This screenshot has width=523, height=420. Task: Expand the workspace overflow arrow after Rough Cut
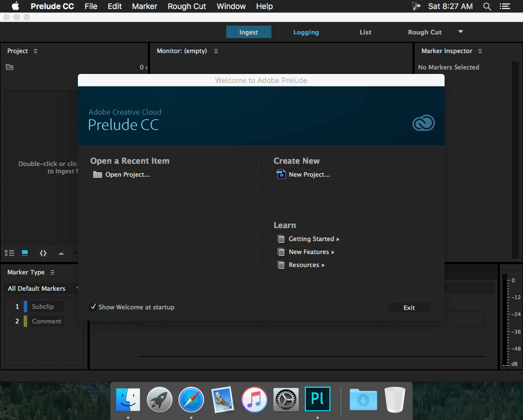pos(460,32)
